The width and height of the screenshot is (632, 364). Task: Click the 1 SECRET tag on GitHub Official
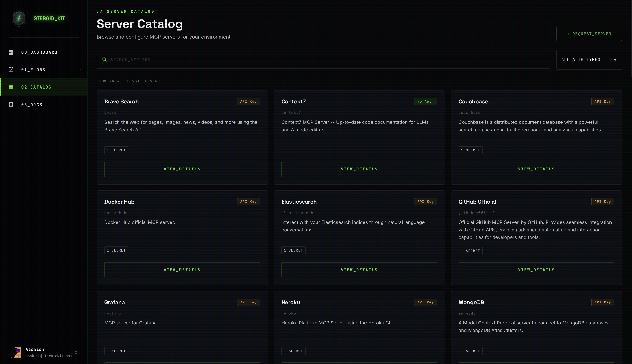point(470,251)
